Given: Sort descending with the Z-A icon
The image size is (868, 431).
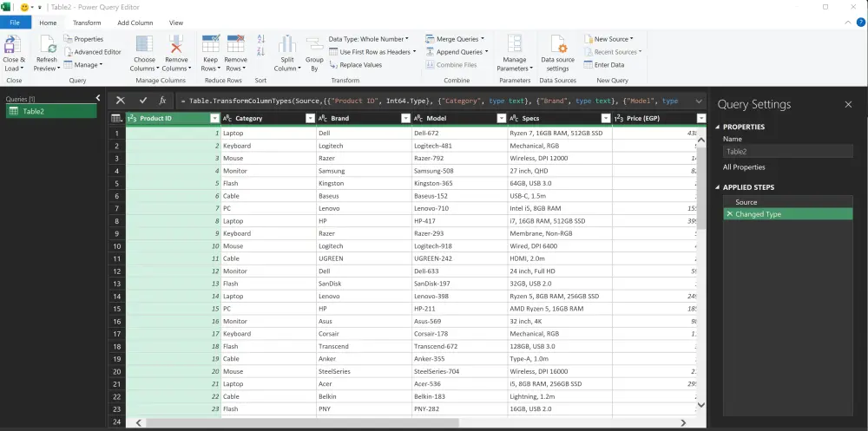Looking at the screenshot, I should [261, 51].
